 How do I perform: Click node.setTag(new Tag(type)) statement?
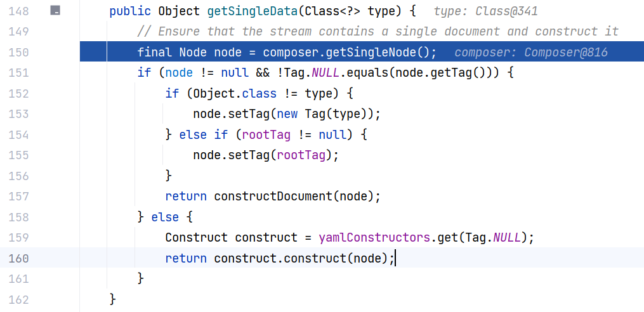(x=287, y=114)
